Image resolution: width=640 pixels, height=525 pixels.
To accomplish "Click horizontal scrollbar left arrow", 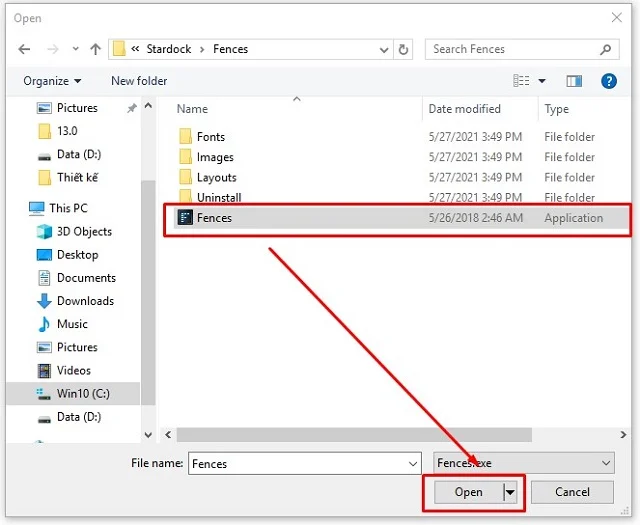I will click(x=168, y=435).
